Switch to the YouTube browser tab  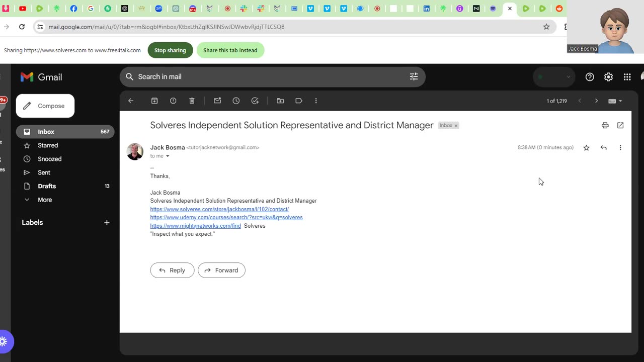click(x=23, y=9)
